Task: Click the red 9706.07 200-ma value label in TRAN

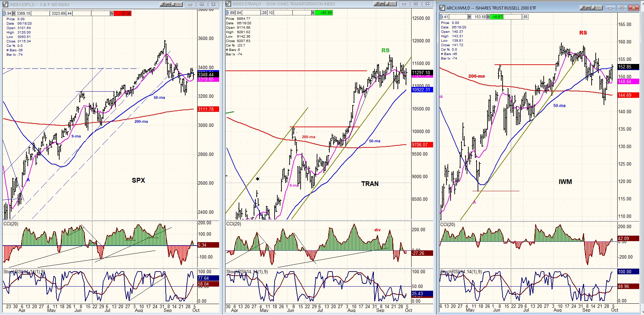Action: (422, 145)
